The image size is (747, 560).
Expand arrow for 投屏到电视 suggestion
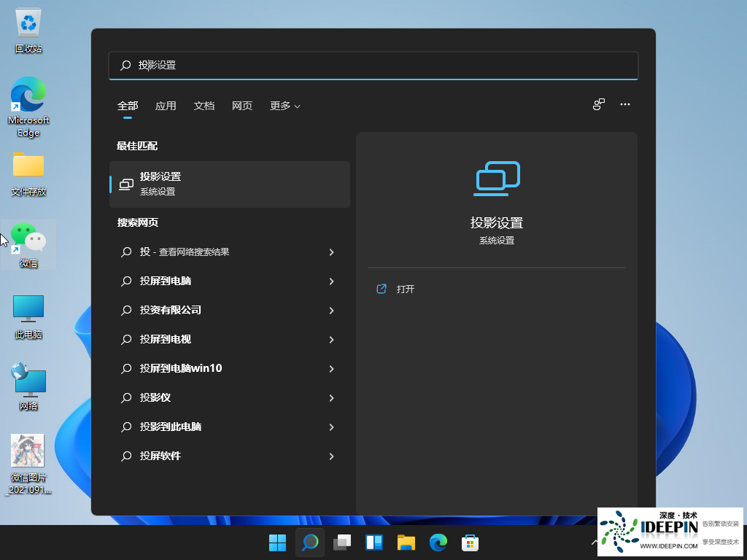click(332, 340)
